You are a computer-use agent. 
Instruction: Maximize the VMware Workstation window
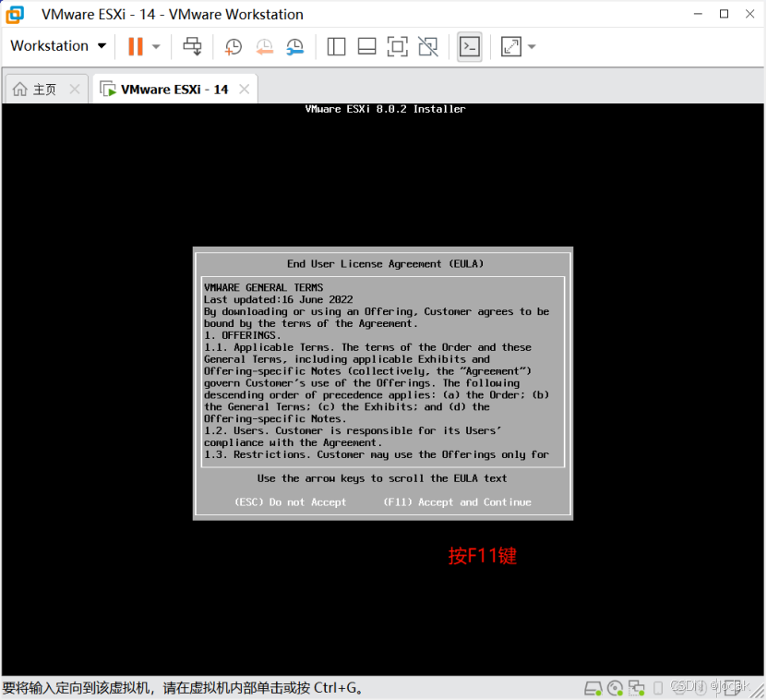(724, 14)
